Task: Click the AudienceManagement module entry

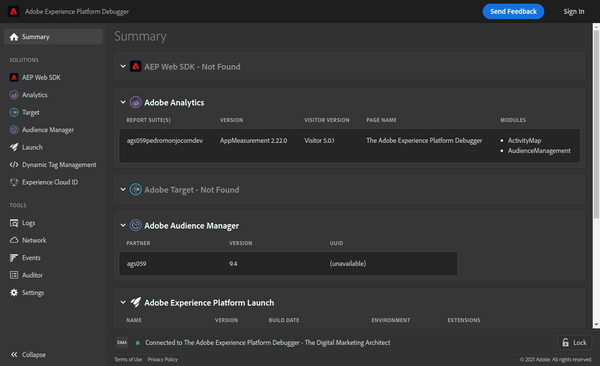Action: coord(539,151)
